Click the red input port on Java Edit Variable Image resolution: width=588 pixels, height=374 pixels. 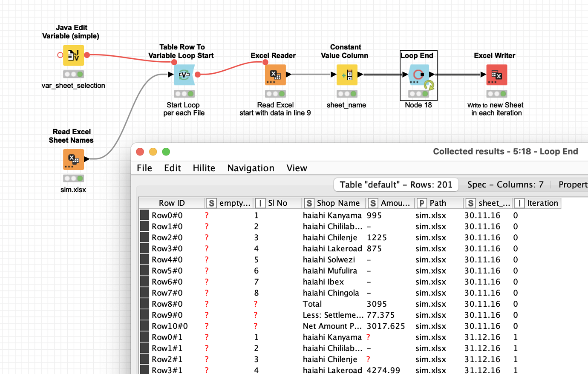[61, 54]
